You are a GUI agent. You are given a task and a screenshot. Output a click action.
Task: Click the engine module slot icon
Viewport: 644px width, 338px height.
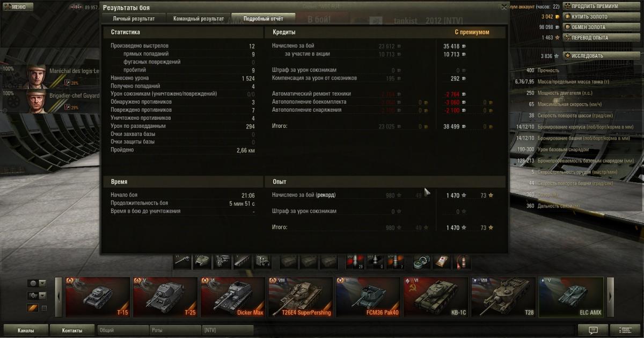click(x=222, y=261)
